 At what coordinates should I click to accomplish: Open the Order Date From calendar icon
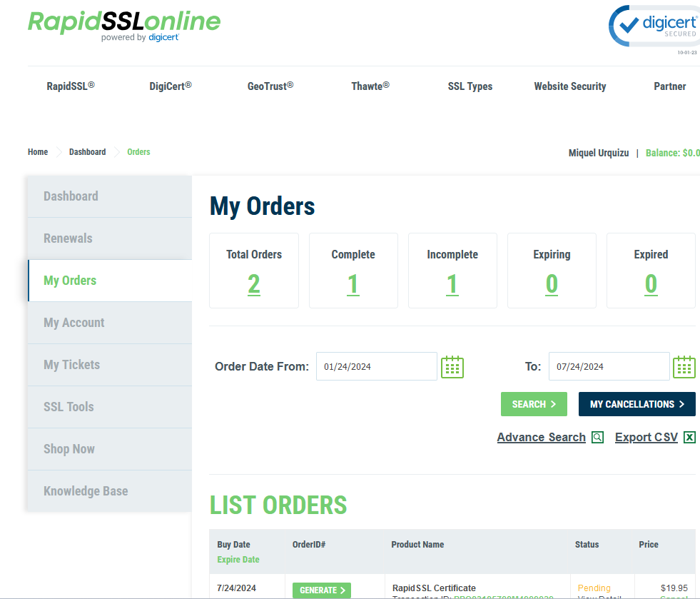coord(452,367)
